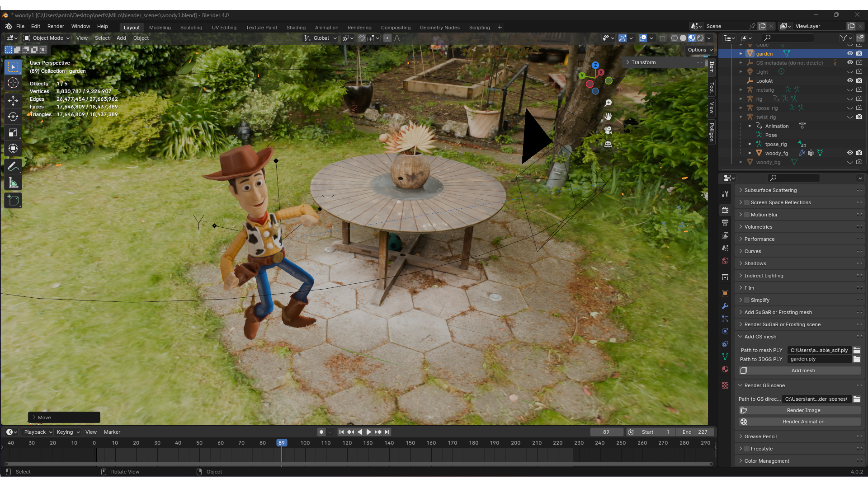The width and height of the screenshot is (868, 488).
Task: Switch to wireframe viewport shading
Action: point(674,38)
